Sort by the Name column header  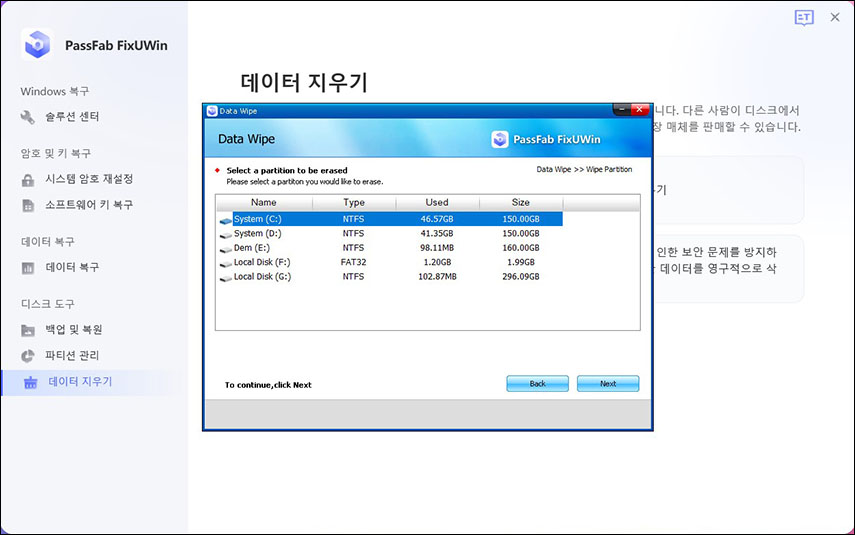click(x=264, y=202)
